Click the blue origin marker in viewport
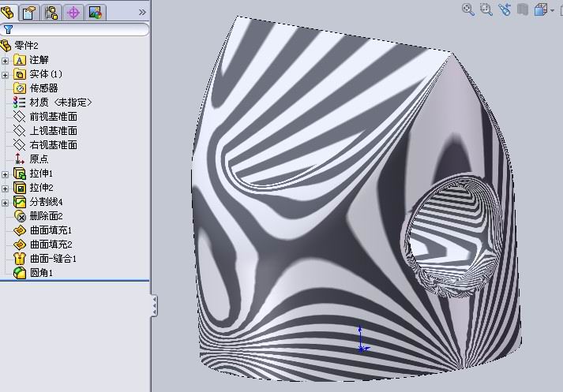 point(362,340)
